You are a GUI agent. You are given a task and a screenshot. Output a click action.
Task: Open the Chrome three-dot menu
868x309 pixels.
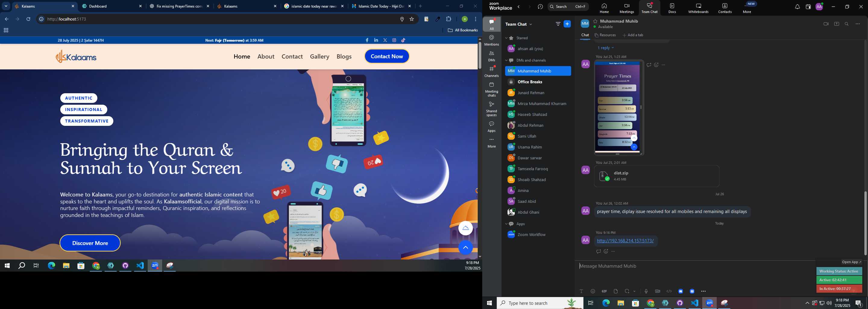click(x=476, y=19)
